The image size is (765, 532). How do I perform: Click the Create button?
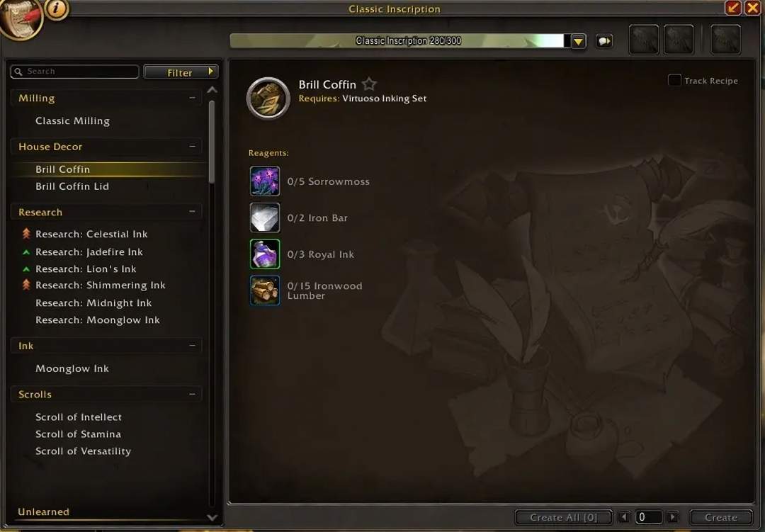point(720,517)
